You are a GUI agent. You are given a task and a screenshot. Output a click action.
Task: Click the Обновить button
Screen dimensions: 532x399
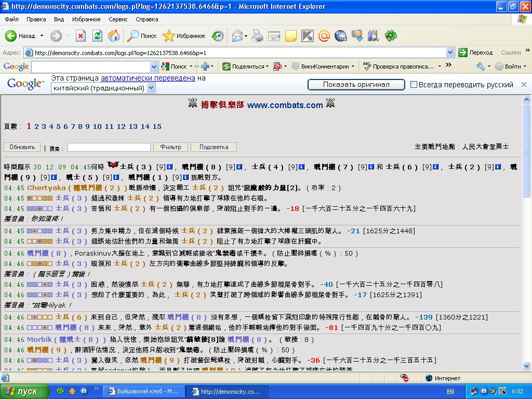[22, 147]
